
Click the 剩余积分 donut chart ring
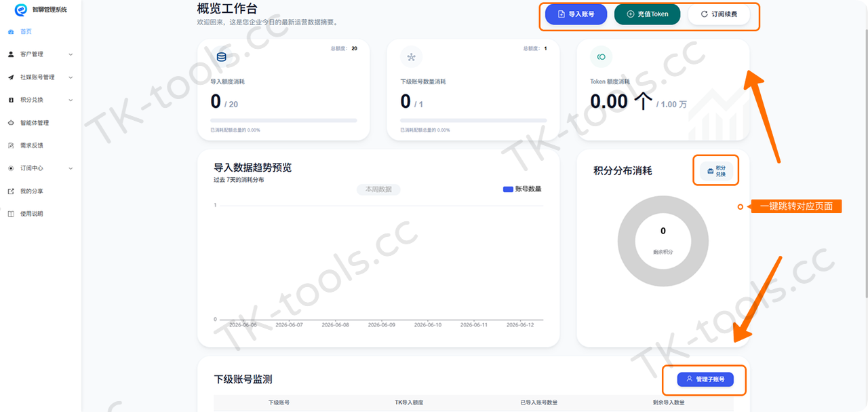(x=627, y=242)
